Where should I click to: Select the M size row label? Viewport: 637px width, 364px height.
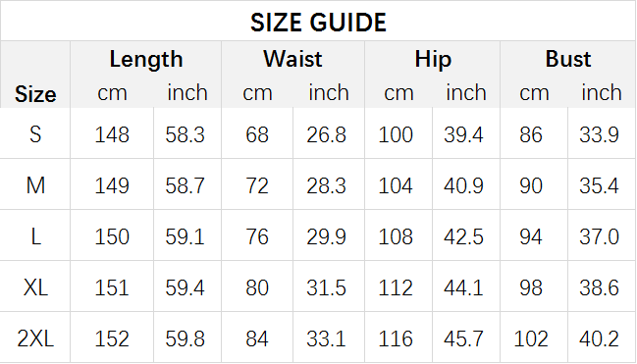coord(35,185)
